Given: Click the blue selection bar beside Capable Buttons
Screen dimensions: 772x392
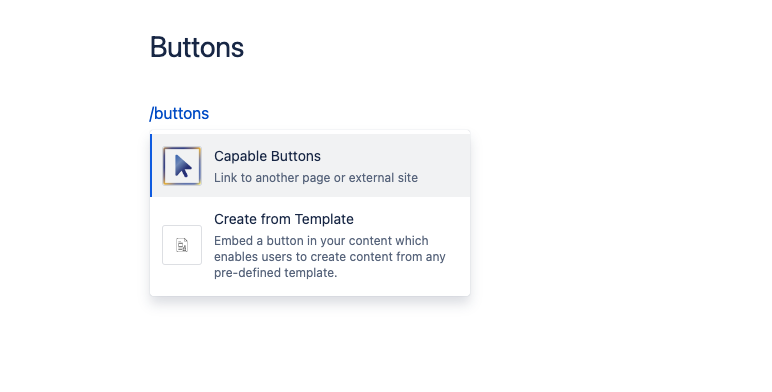Looking at the screenshot, I should click(x=151, y=165).
